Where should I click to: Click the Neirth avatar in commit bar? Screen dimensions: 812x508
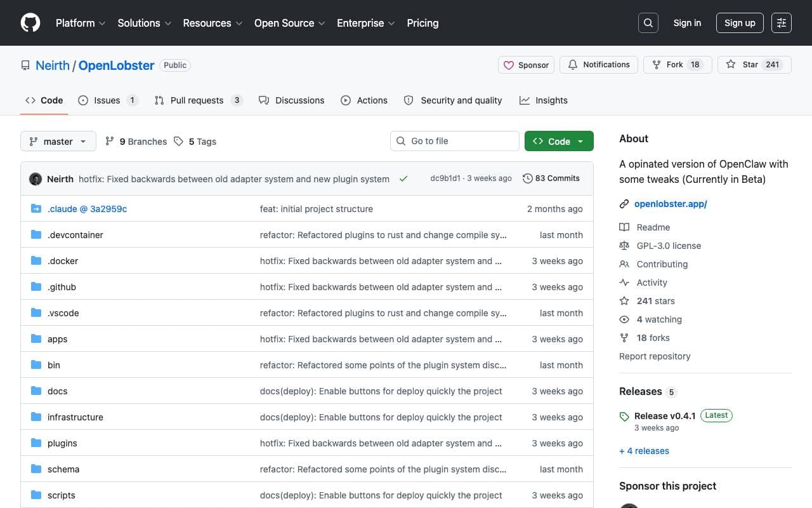point(36,179)
